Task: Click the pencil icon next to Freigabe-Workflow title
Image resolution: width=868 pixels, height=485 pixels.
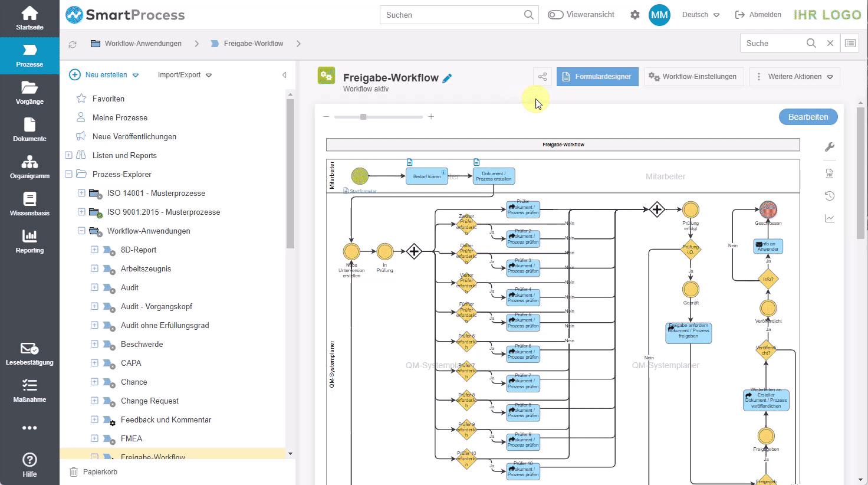Action: coord(448,78)
